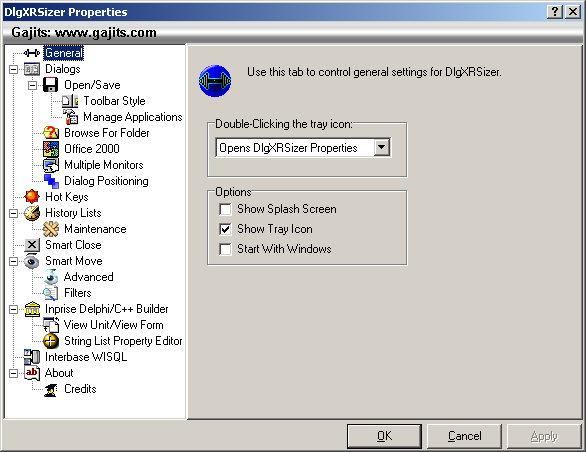Collapse the Inprise Delphi/C++ Builder node

[x=13, y=309]
